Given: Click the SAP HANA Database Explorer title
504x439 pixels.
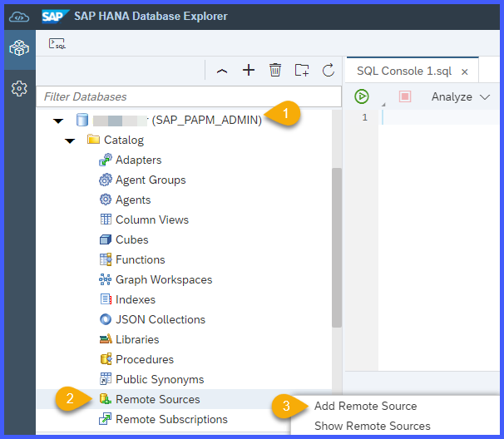Looking at the screenshot, I should tap(151, 16).
